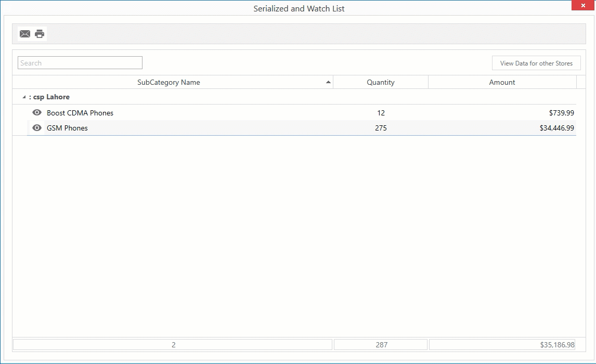Toggle the eye icon for GSM Phones
This screenshot has height=364, width=596.
[36, 128]
